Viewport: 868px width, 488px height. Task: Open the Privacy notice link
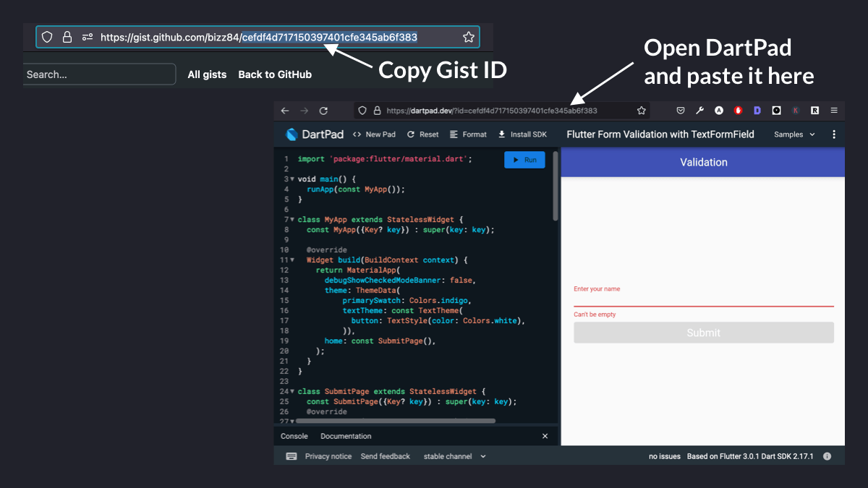[328, 457]
